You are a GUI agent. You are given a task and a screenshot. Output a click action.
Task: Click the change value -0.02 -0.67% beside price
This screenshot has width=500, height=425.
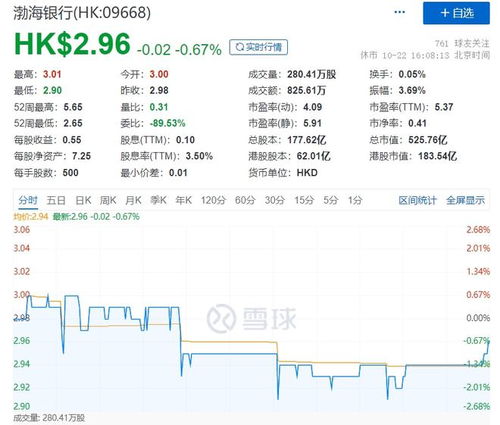[179, 50]
